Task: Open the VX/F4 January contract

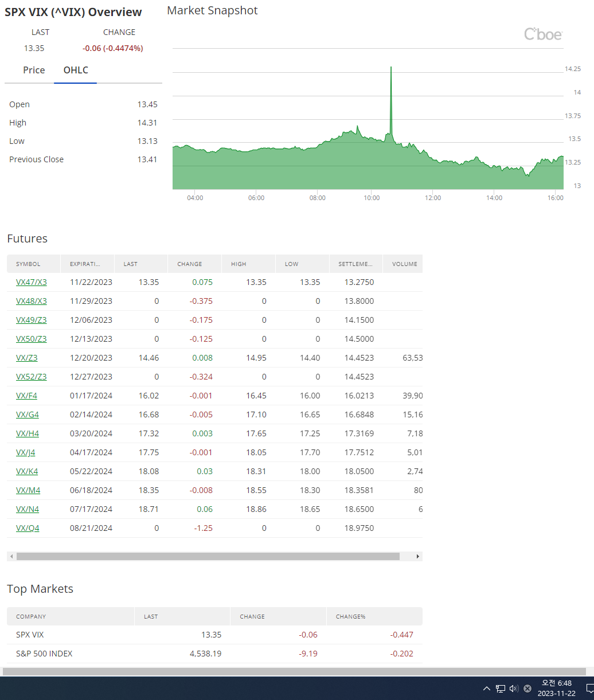Action: click(26, 396)
